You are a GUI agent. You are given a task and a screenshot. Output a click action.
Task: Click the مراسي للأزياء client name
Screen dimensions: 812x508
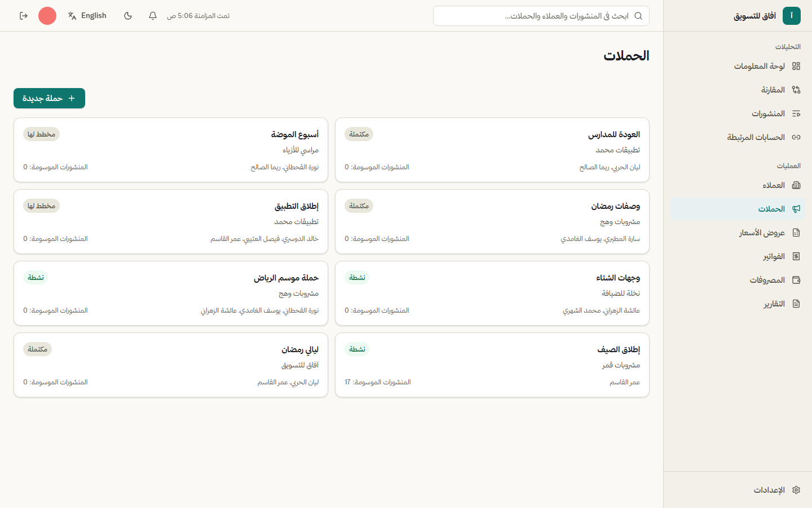pyautogui.click(x=301, y=150)
